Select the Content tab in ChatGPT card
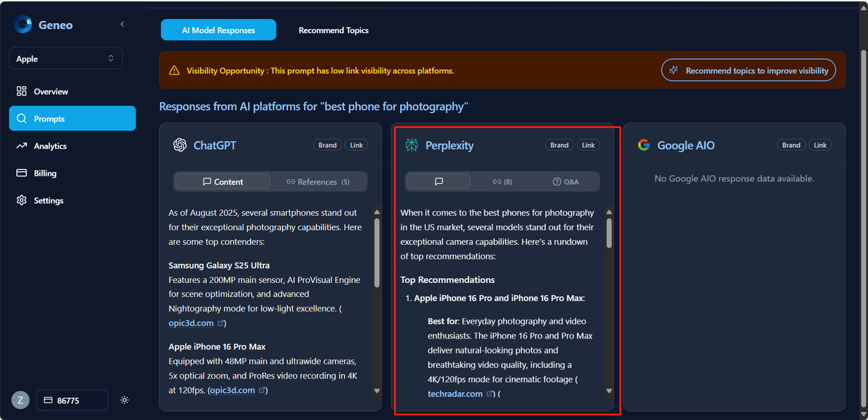 point(222,182)
